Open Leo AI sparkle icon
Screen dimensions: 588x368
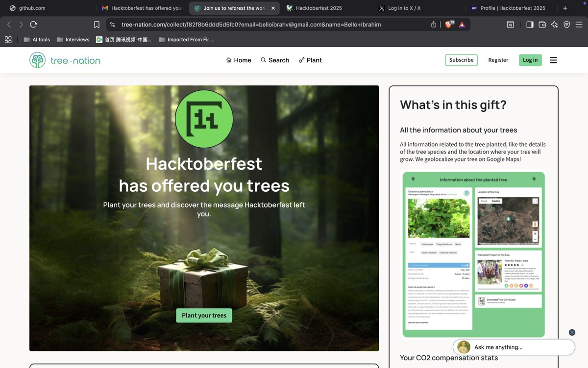pos(554,25)
